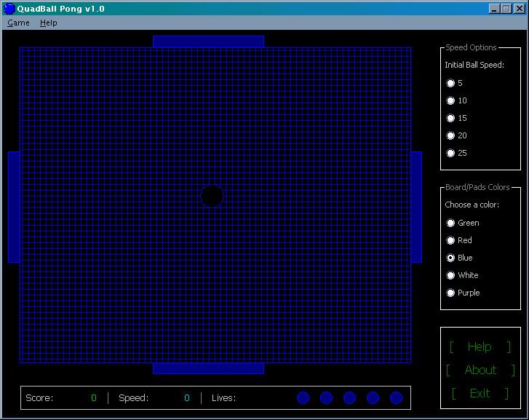Click the top blue paddle
529x420 pixels.
click(x=209, y=41)
